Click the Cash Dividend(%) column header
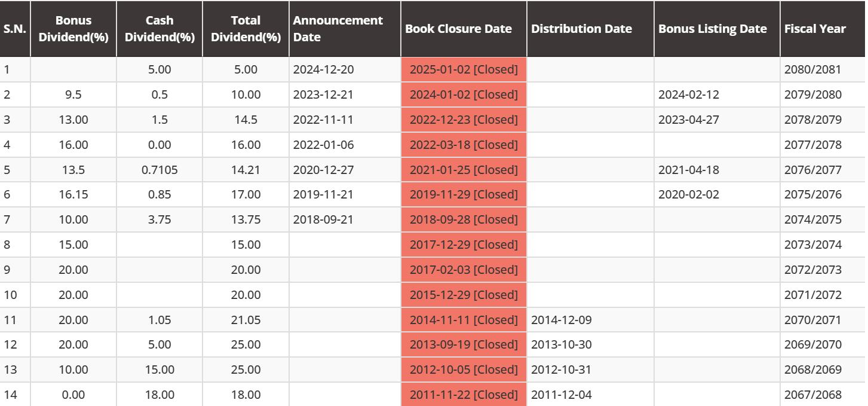The height and width of the screenshot is (406, 868). 160,29
